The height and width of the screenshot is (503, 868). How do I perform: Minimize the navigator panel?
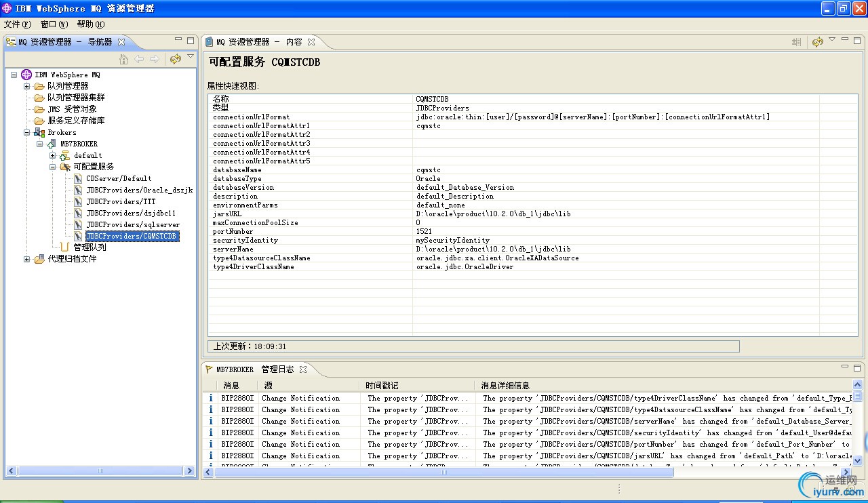[x=179, y=41]
